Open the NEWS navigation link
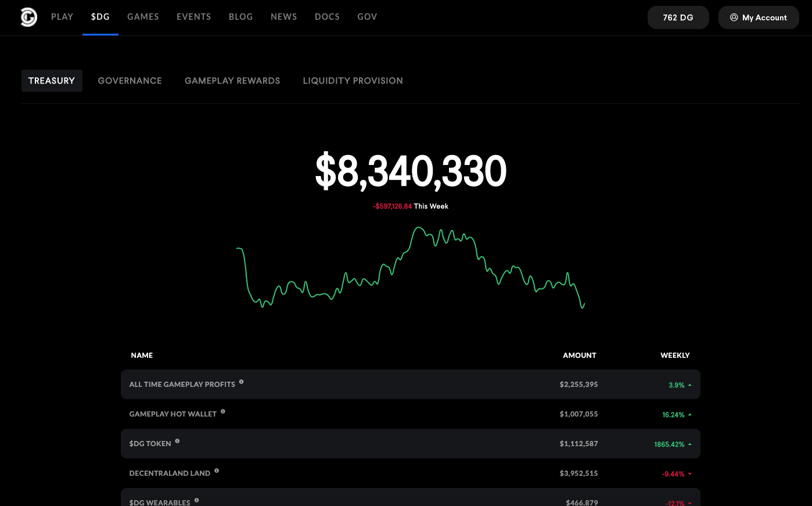 point(284,17)
